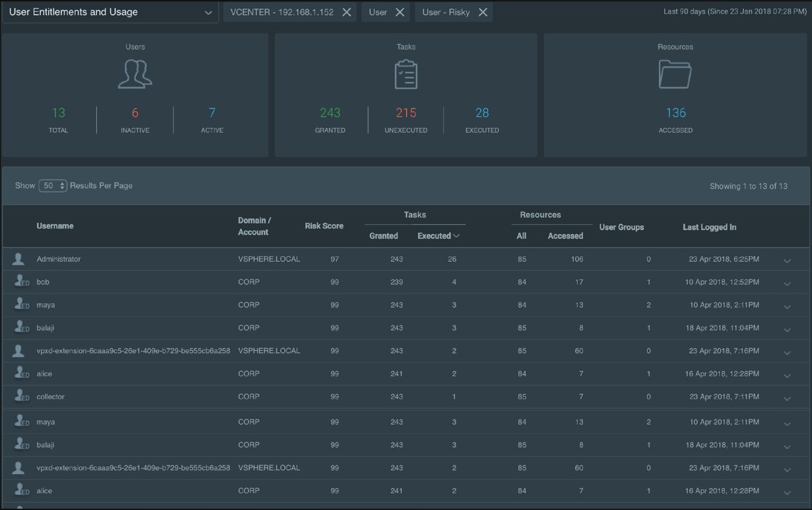The width and height of the screenshot is (812, 510).
Task: Expand the collector row details
Action: (787, 399)
